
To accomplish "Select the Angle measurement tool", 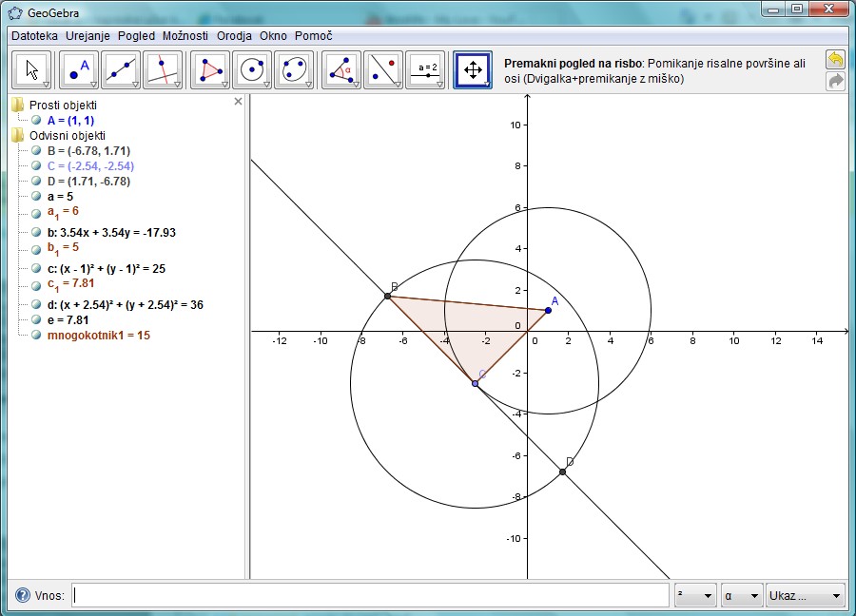I will [x=341, y=69].
